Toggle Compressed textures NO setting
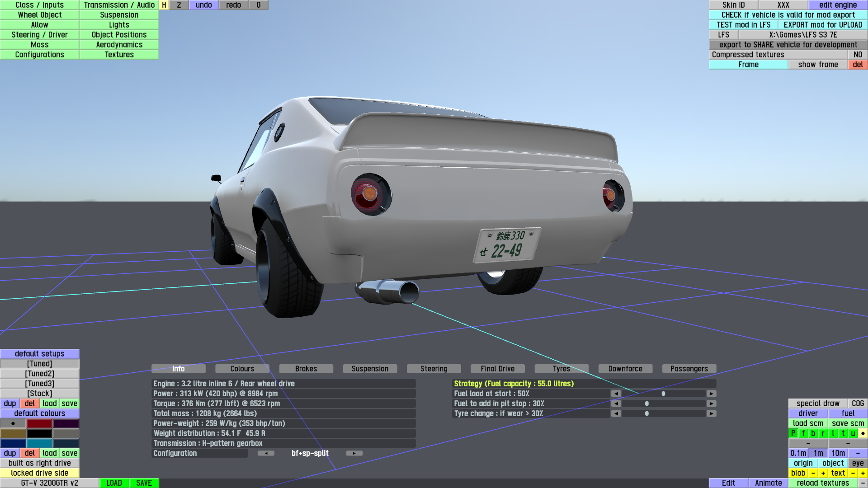 [858, 55]
